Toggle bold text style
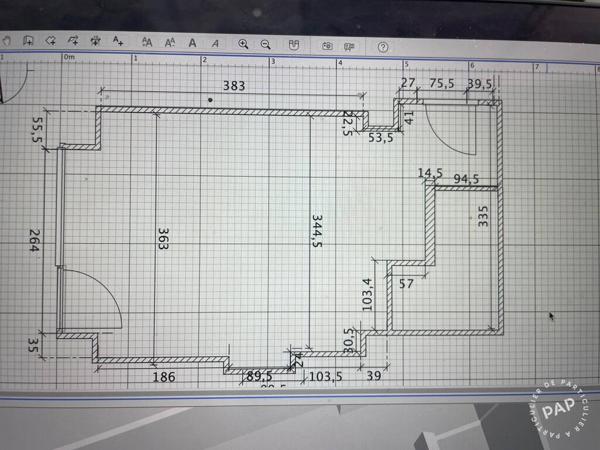Screen dimensions: 600x450 (193, 43)
